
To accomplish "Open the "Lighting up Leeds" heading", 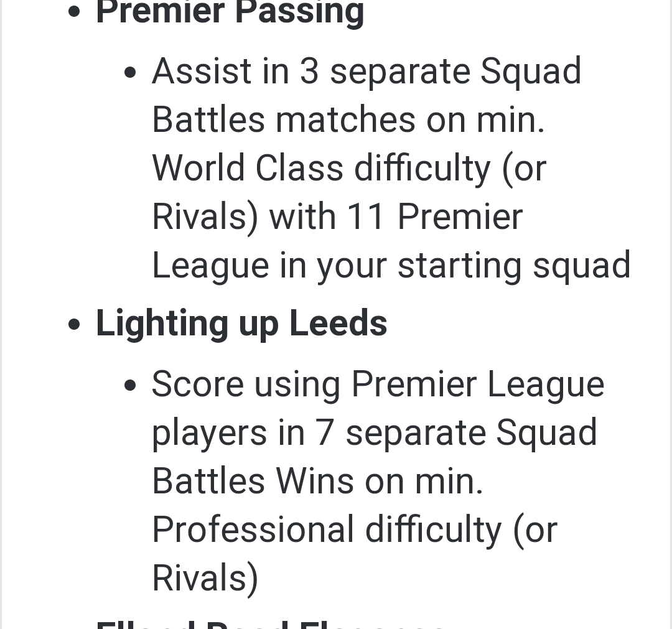I will [241, 324].
